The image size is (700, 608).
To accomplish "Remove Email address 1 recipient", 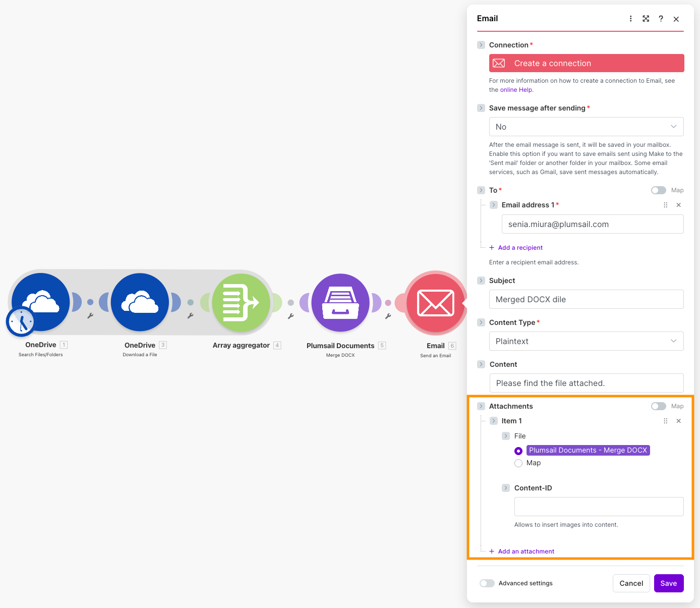I will [679, 205].
